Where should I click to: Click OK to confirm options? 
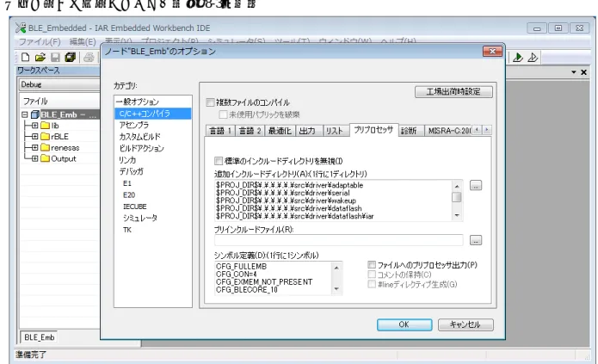click(x=404, y=324)
